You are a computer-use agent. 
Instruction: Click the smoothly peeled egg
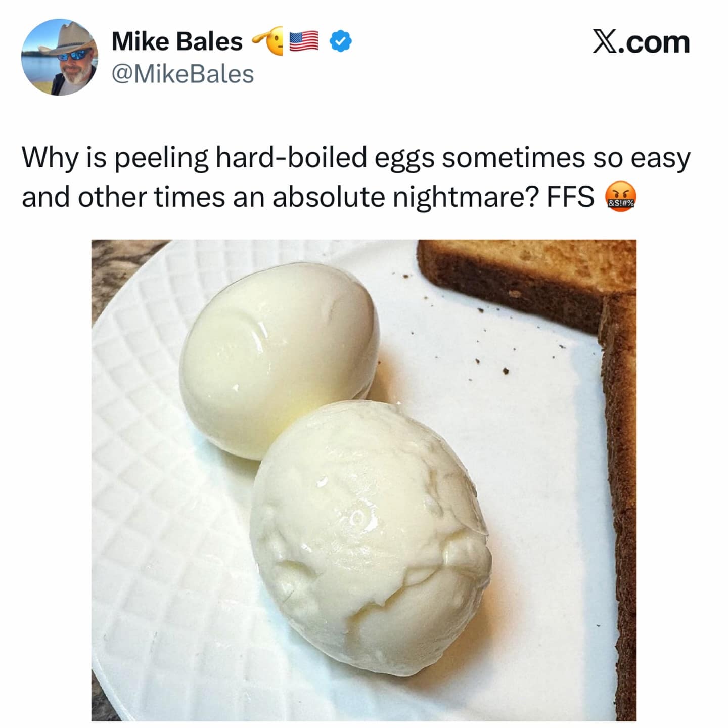pyautogui.click(x=279, y=359)
